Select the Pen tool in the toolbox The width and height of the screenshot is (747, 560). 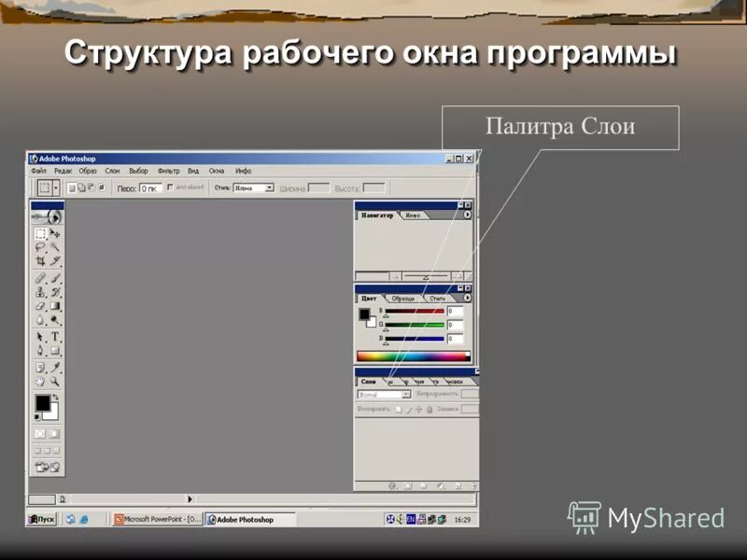(x=39, y=353)
